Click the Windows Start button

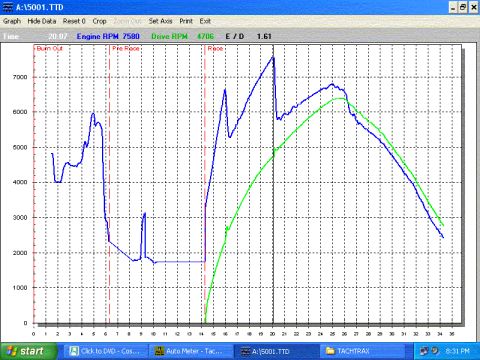28,351
